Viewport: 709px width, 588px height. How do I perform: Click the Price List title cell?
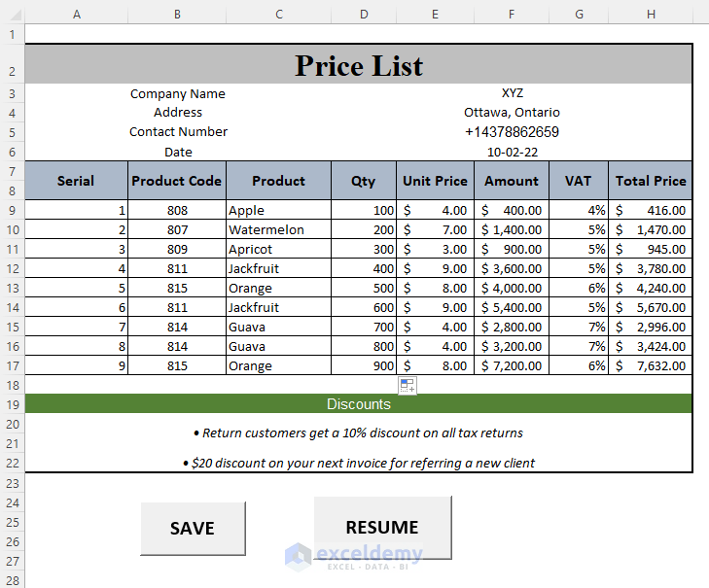pos(359,64)
